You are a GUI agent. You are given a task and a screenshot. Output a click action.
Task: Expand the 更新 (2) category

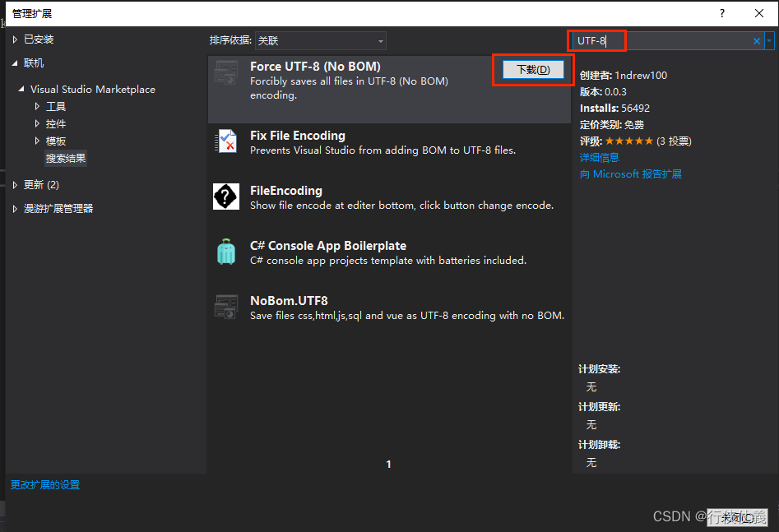pos(15,185)
